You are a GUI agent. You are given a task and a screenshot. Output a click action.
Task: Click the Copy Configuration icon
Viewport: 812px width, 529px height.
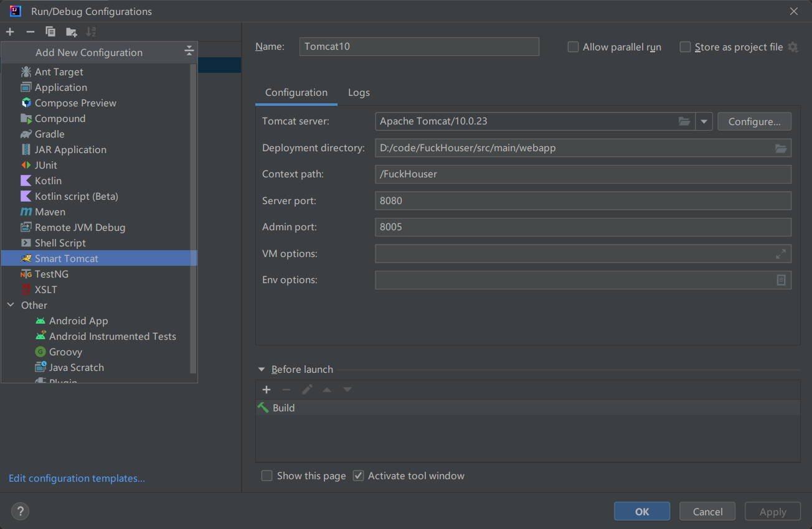pyautogui.click(x=50, y=32)
